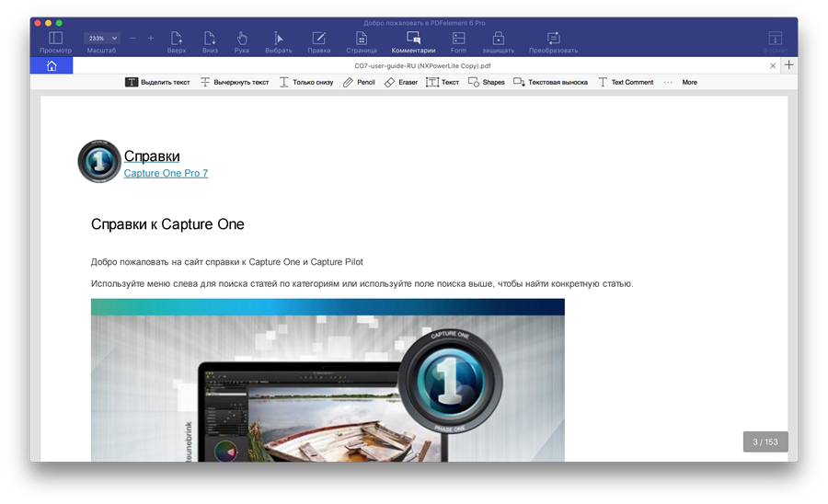Select the Текстовая выноска callout tool
The width and height of the screenshot is (828, 504).
point(551,82)
